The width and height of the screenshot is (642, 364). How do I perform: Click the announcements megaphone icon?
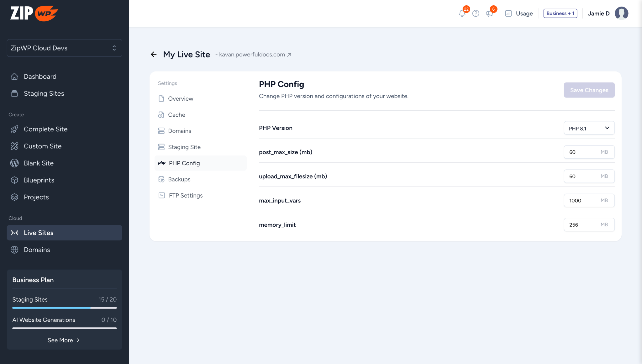click(x=489, y=13)
